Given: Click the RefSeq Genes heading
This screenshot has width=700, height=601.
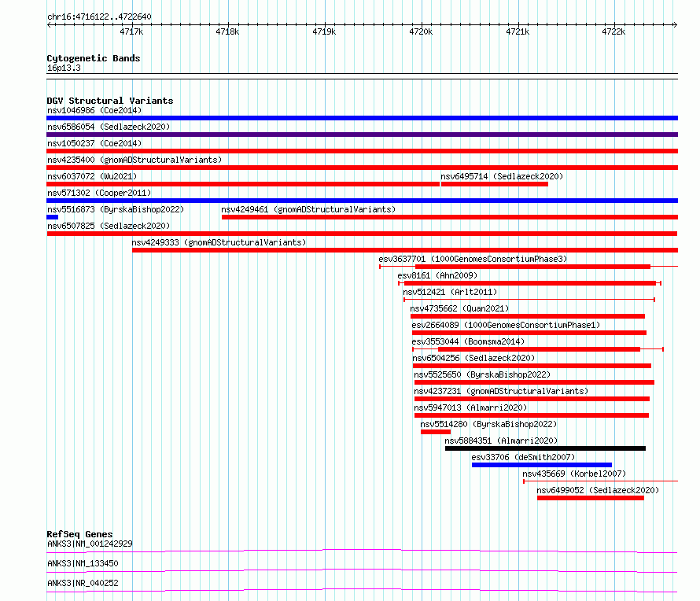Looking at the screenshot, I should click(x=79, y=534).
